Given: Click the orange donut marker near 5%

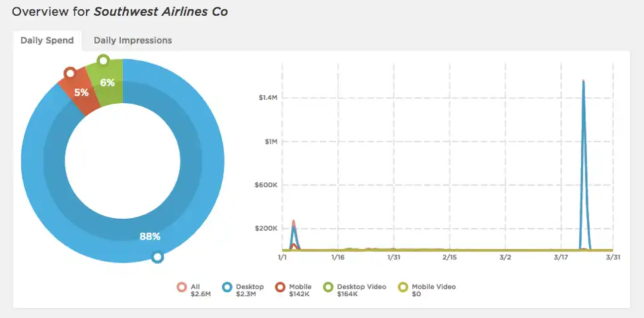Looking at the screenshot, I should [x=70, y=73].
